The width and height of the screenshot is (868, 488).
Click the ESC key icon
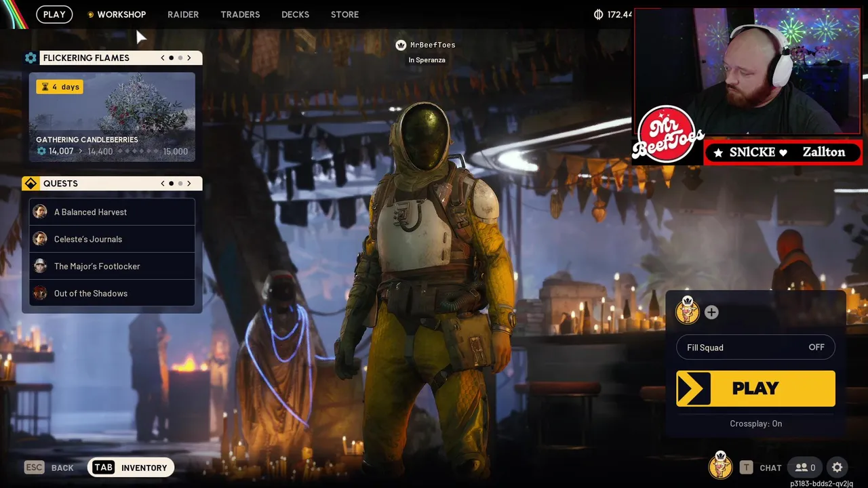(35, 468)
